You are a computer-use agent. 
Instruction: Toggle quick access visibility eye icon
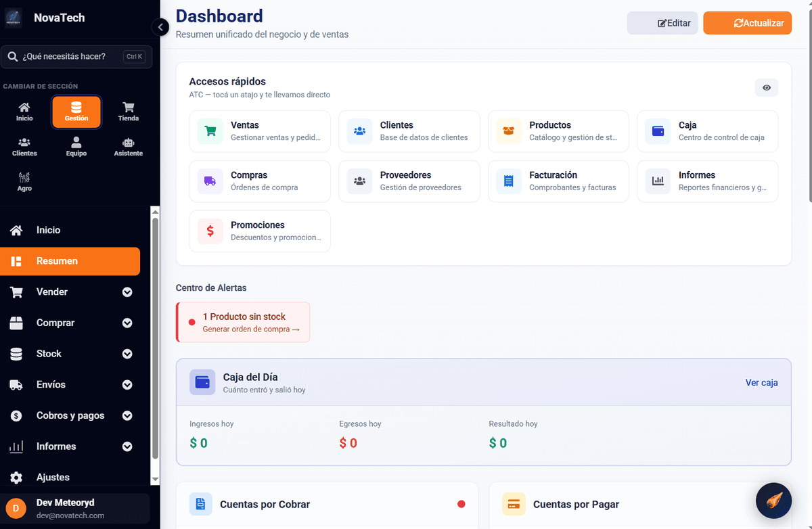(x=767, y=88)
